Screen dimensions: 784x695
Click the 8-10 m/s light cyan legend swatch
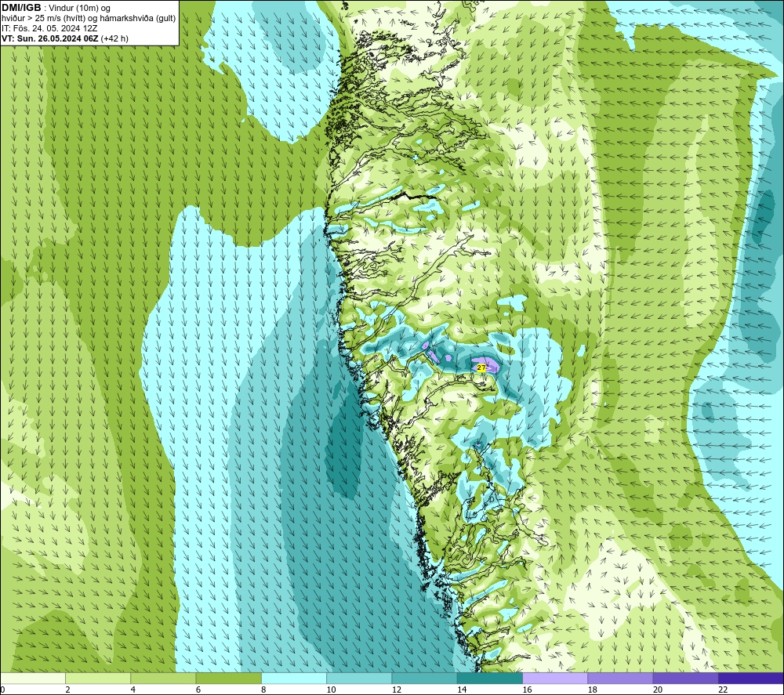[294, 679]
